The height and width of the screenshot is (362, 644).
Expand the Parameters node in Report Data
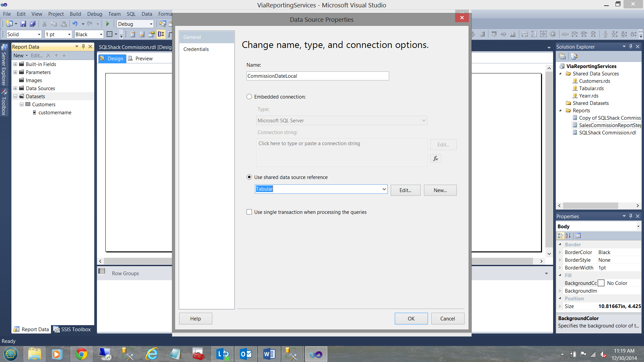click(x=15, y=72)
